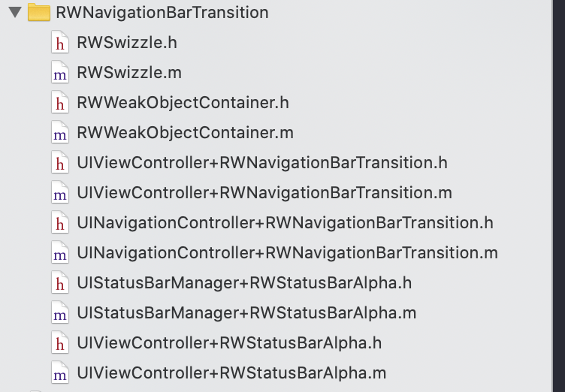Viewport: 565px width, 392px height.
Task: Select the RWNavigationBarTransition group name
Action: (162, 13)
